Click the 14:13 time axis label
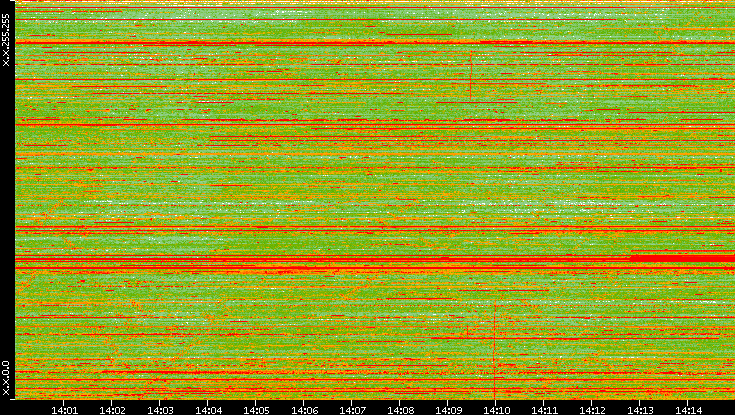Image resolution: width=735 pixels, height=415 pixels. tap(640, 410)
